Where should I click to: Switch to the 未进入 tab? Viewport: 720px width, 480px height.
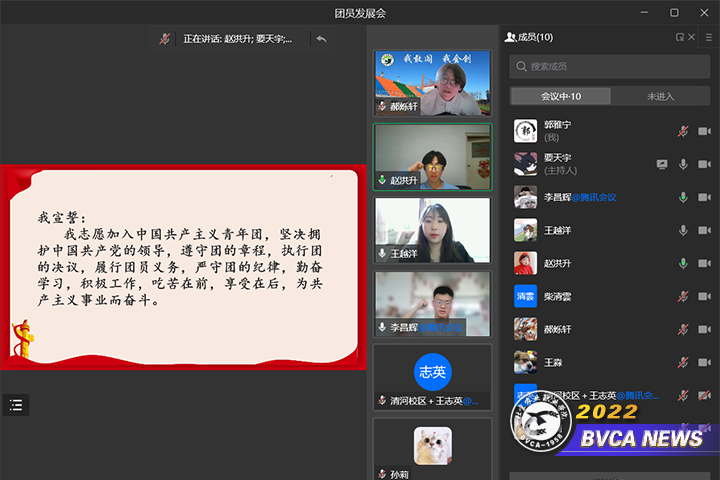coord(660,97)
